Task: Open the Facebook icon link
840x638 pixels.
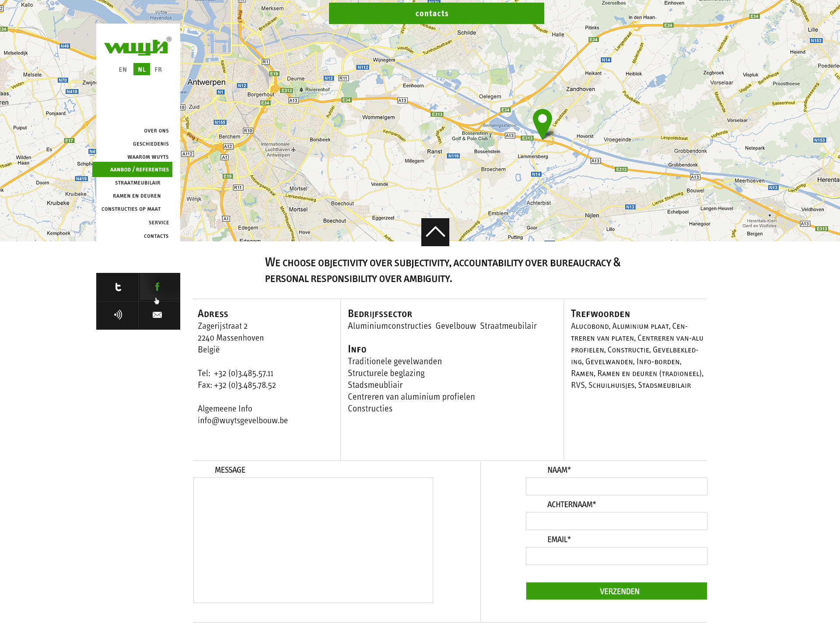Action: click(157, 287)
